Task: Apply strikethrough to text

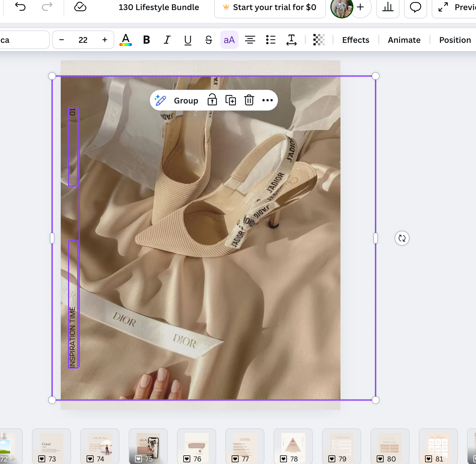Action: (209, 40)
